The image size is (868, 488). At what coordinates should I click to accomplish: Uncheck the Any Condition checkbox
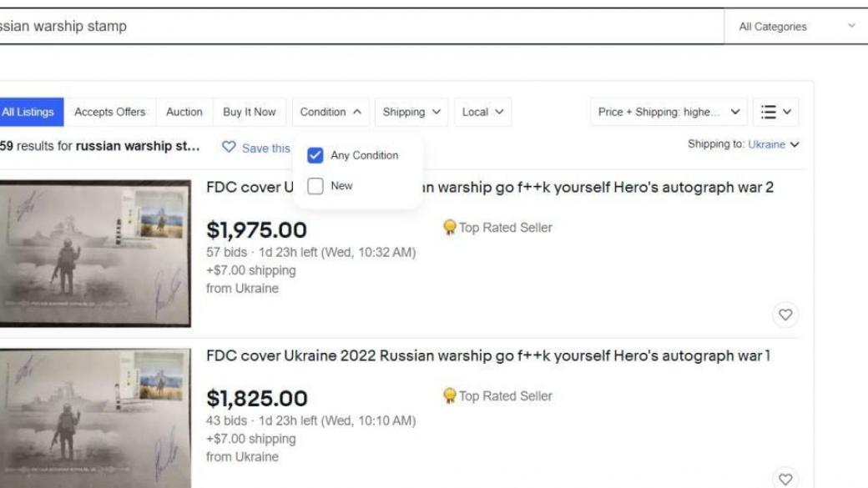click(315, 155)
